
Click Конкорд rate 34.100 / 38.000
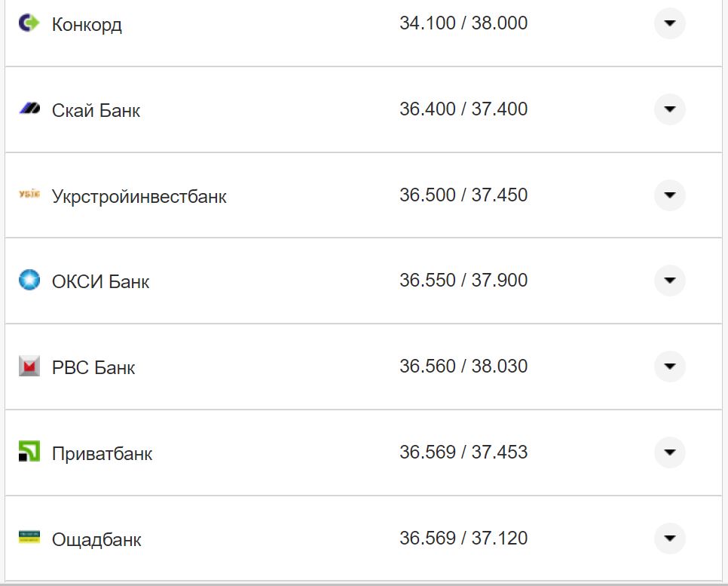(x=463, y=23)
